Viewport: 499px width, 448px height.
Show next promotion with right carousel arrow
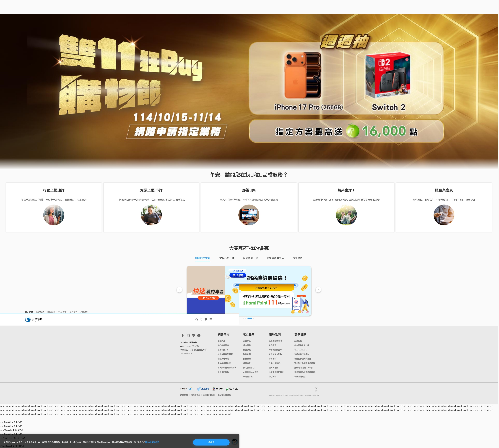318,290
